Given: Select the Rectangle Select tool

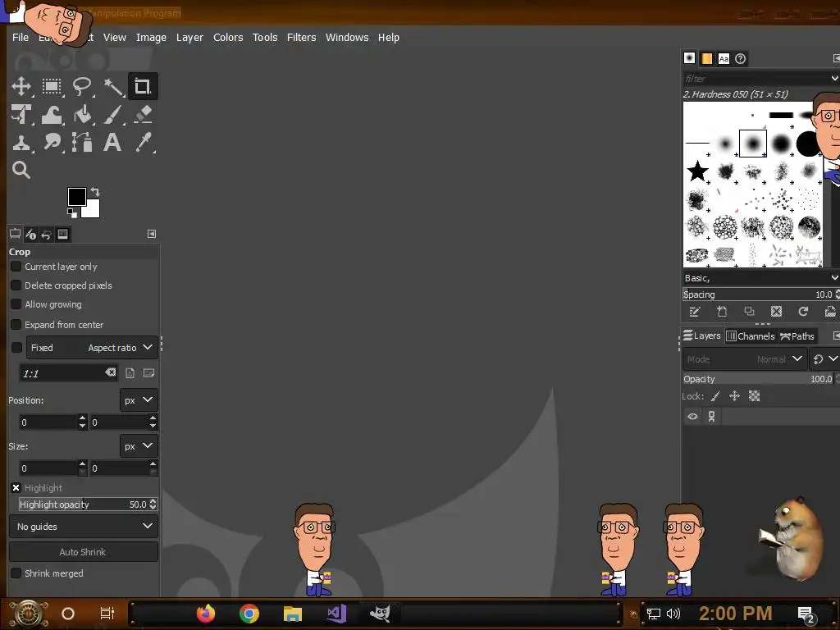Looking at the screenshot, I should pos(52,86).
